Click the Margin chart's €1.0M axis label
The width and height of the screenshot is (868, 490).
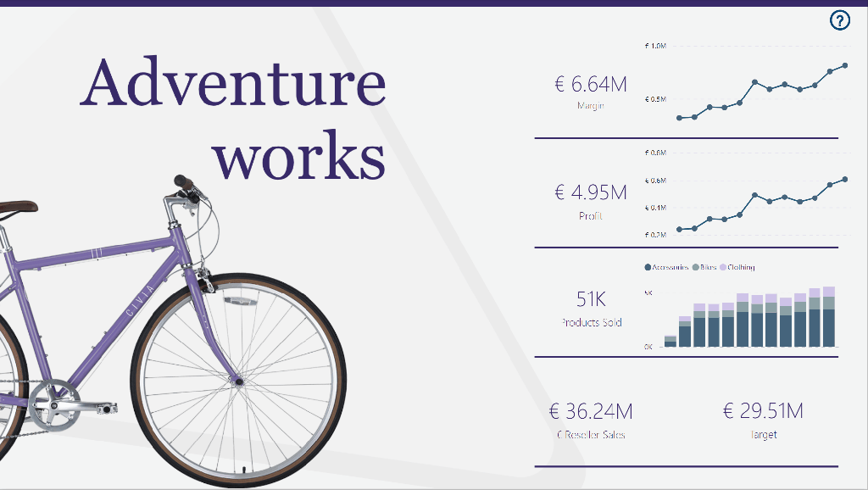[655, 45]
